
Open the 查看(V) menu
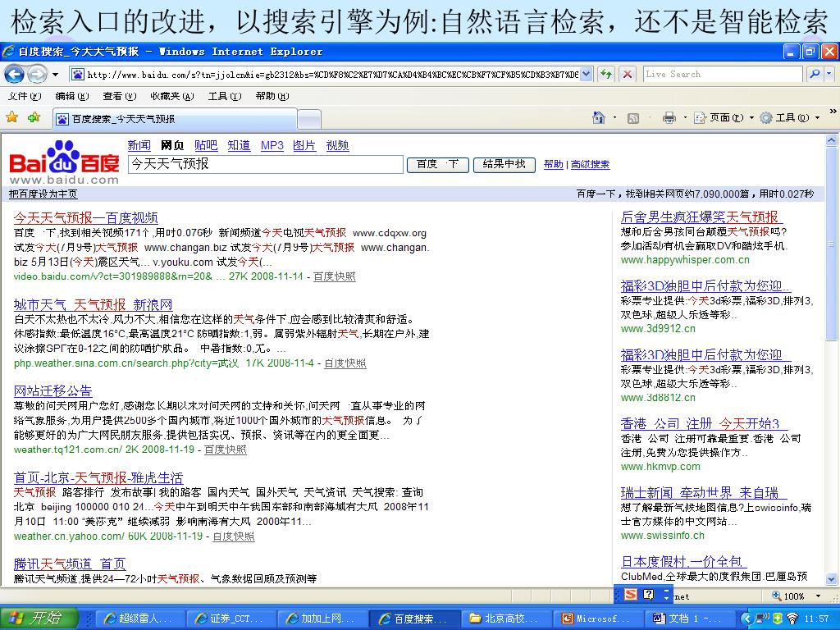(x=120, y=97)
